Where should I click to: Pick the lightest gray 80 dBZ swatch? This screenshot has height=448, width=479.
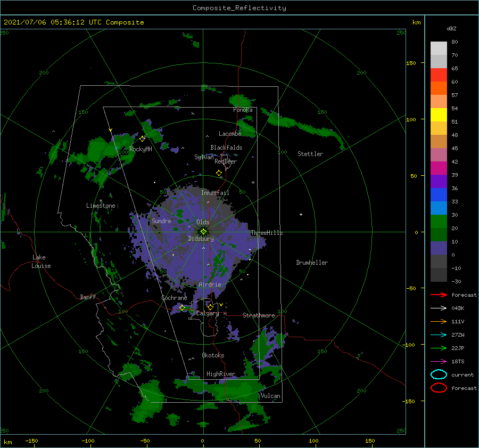coord(439,48)
